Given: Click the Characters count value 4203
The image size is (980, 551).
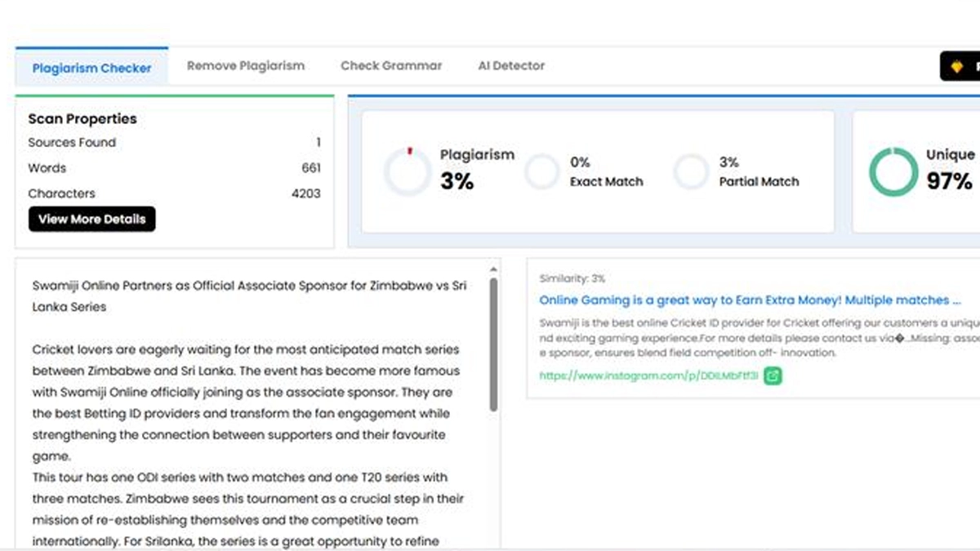Looking at the screenshot, I should (x=305, y=193).
